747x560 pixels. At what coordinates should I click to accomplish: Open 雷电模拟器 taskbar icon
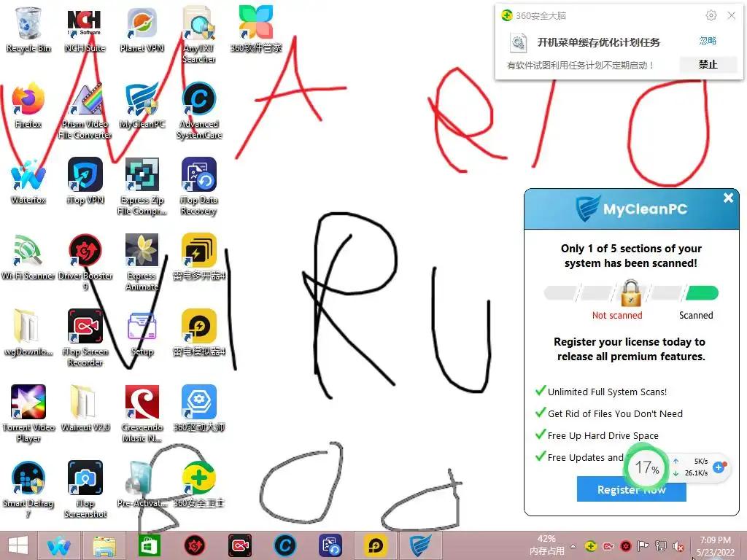(376, 545)
